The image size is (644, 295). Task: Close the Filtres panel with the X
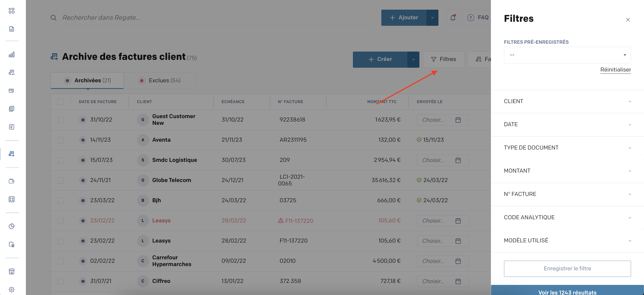pos(628,20)
